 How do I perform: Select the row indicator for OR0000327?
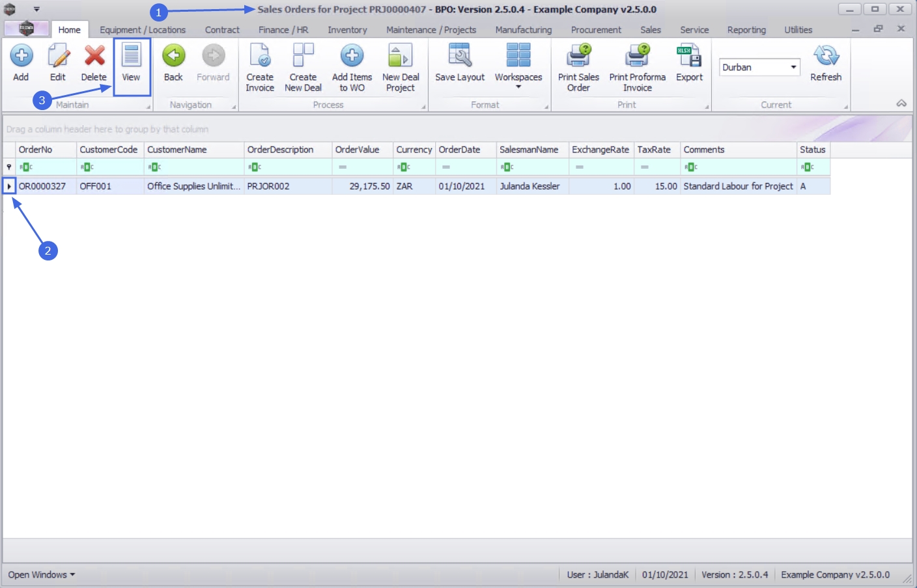pos(9,186)
